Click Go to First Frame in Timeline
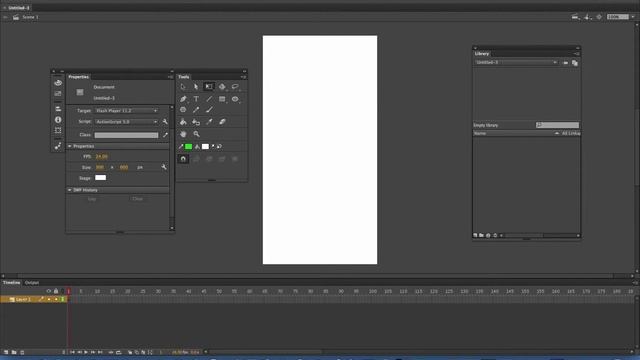640x360 pixels. [x=72, y=352]
